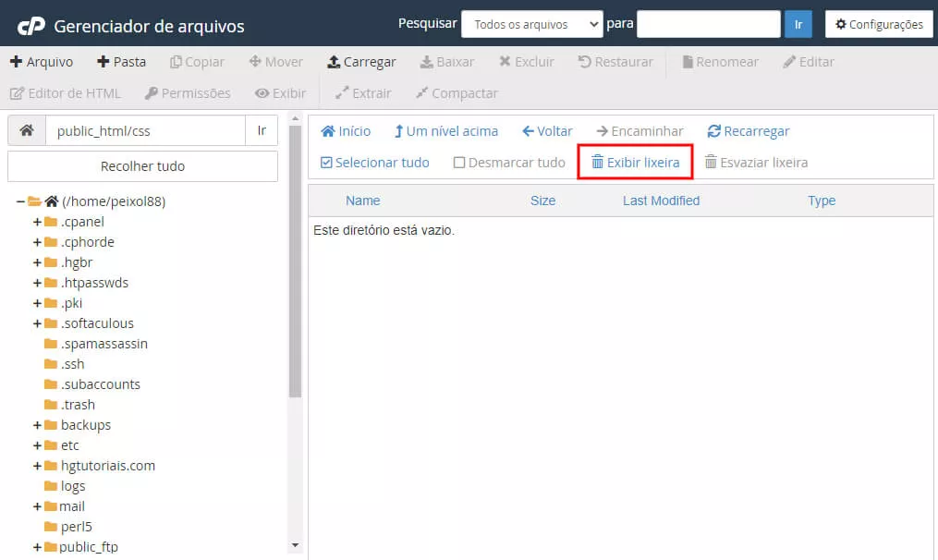The image size is (938, 560).
Task: Select the .ssh folder
Action: (x=66, y=364)
